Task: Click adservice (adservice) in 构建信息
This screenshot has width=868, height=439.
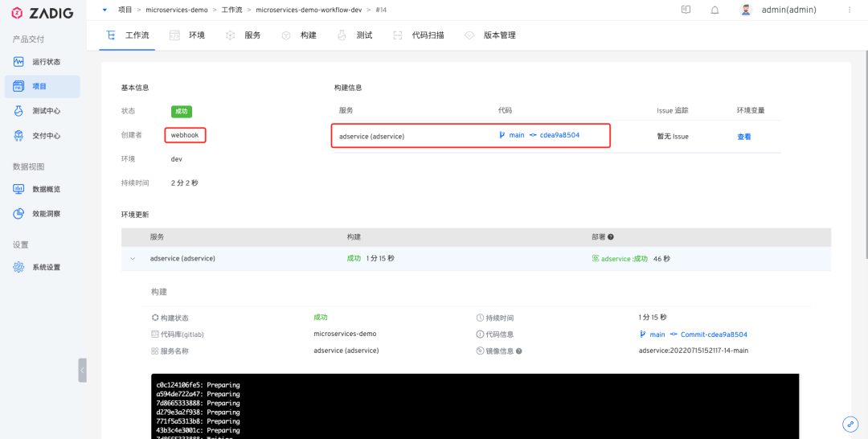Action: (x=371, y=136)
